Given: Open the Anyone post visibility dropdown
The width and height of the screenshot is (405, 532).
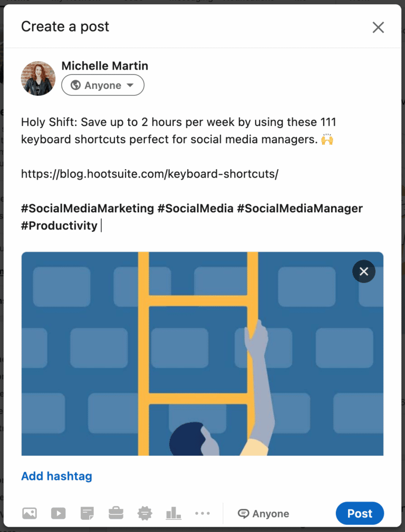Looking at the screenshot, I should [103, 85].
